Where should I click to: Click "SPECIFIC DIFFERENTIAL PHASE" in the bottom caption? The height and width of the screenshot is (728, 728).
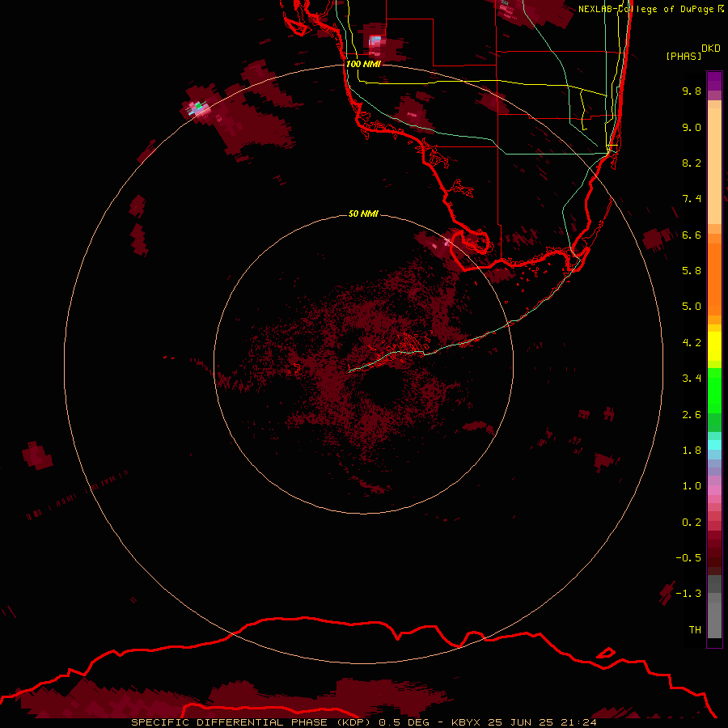tap(231, 722)
